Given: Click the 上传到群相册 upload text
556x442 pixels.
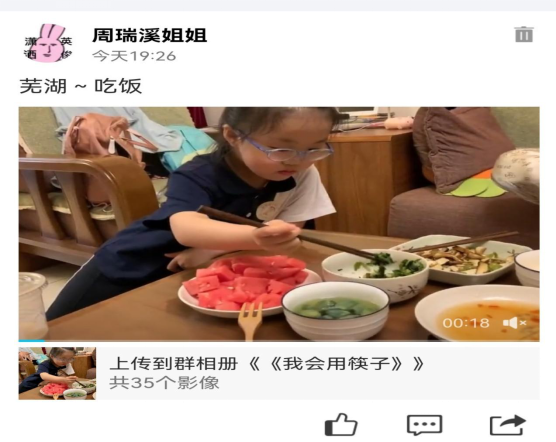Looking at the screenshot, I should [x=174, y=364].
